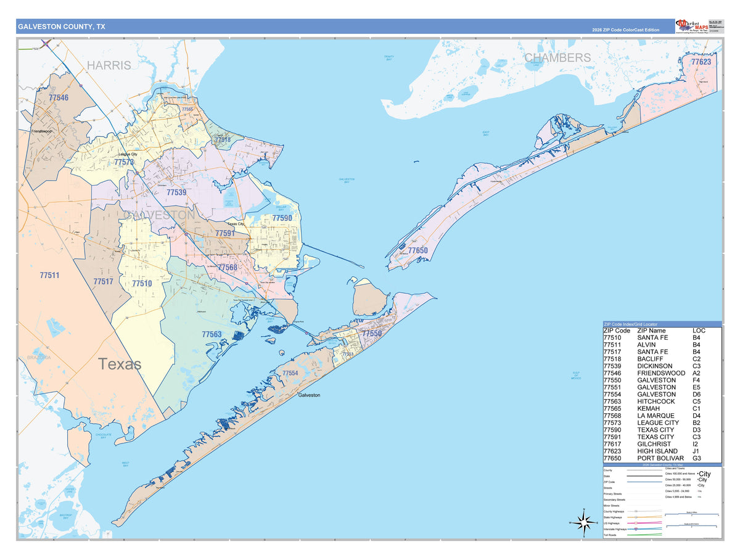Image resolution: width=740 pixels, height=560 pixels.
Task: Click the 77563 ZIP label on the map
Action: tap(212, 334)
